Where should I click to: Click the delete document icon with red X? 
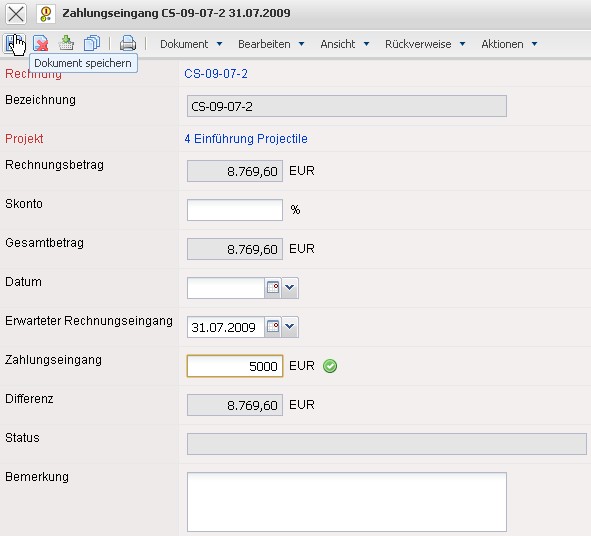pyautogui.click(x=40, y=43)
